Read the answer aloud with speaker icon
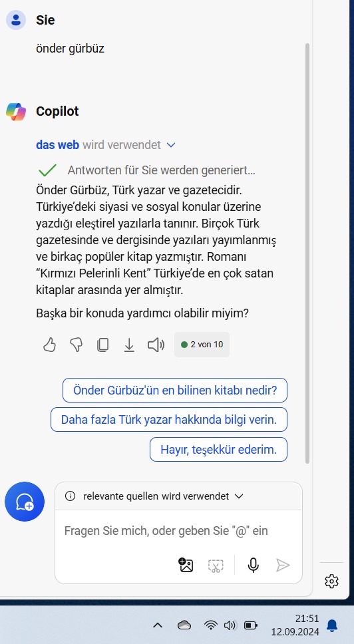This screenshot has height=644, width=354. (156, 345)
